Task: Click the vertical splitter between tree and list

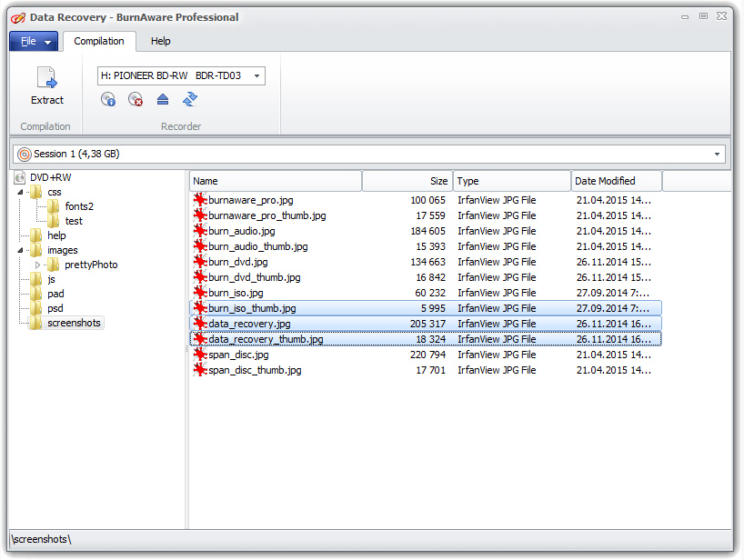Action: click(x=187, y=350)
